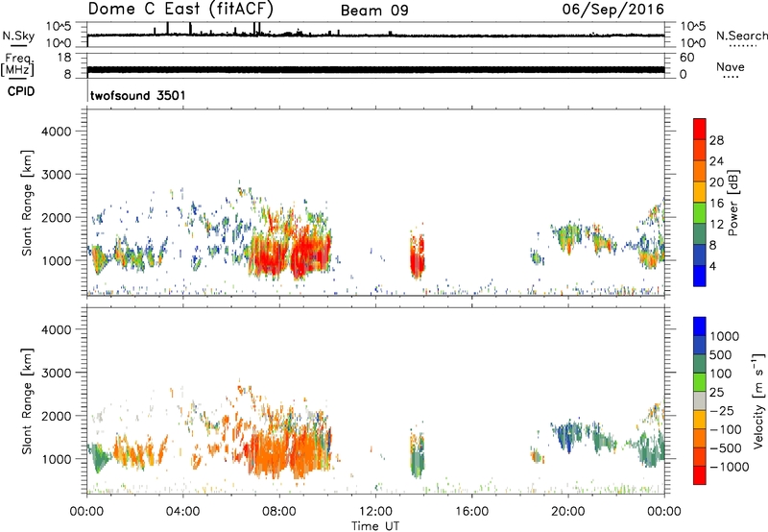Click the '500' velocity scale label

click(x=721, y=355)
